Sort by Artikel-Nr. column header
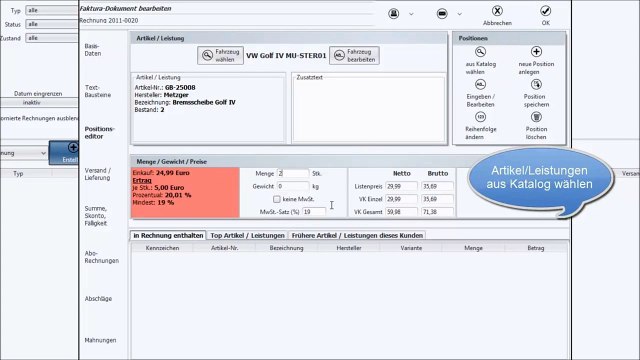The height and width of the screenshot is (360, 640). [x=224, y=248]
